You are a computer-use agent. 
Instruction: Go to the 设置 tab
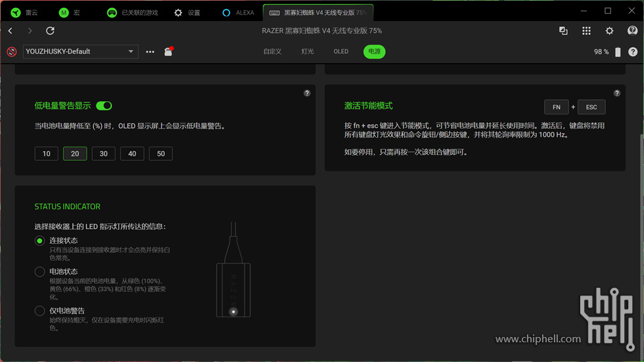point(187,12)
